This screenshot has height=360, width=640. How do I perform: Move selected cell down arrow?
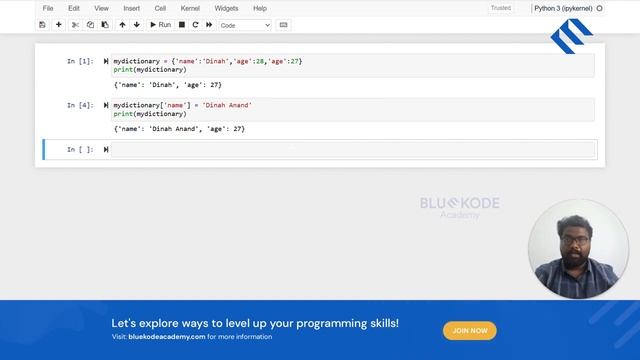[137, 25]
